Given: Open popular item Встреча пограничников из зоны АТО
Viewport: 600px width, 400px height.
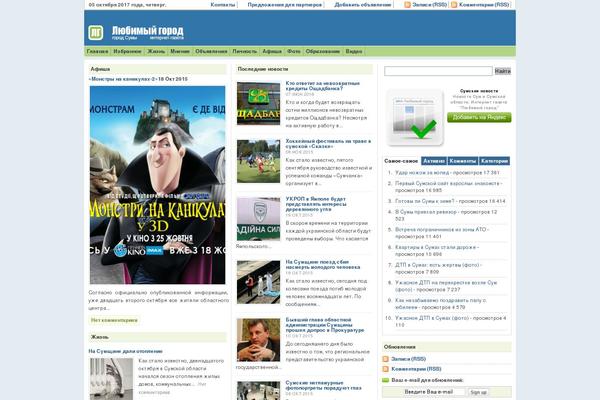Looking at the screenshot, I should click(440, 230).
